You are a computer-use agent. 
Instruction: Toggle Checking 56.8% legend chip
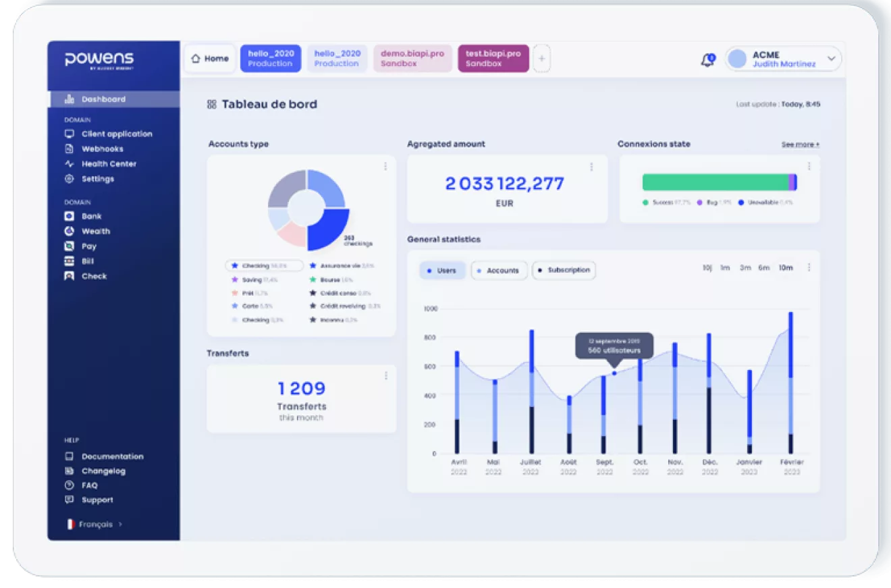[x=264, y=266]
